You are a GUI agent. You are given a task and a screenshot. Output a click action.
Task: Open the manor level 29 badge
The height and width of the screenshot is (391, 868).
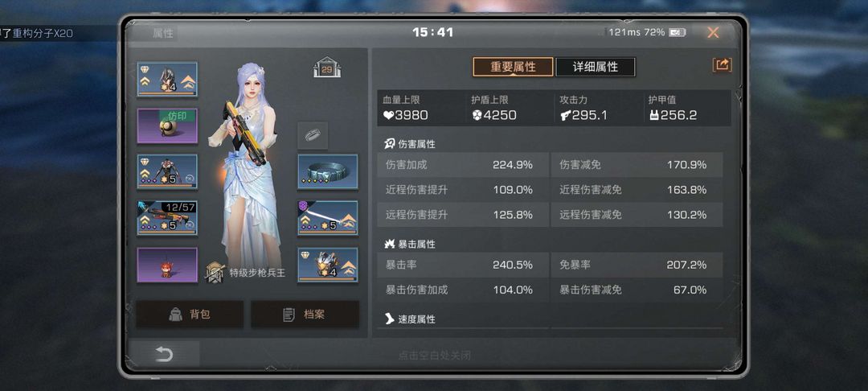click(326, 68)
